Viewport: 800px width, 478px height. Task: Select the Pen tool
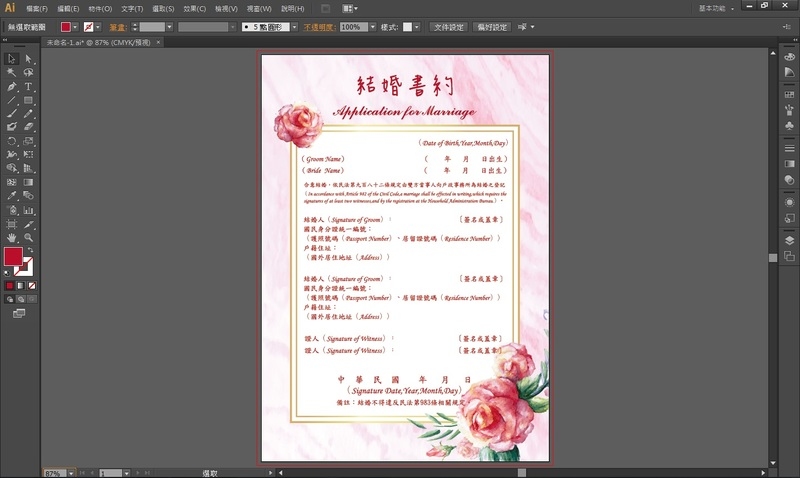coord(11,86)
